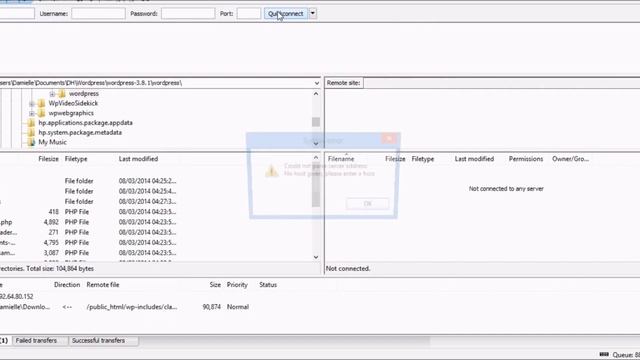This screenshot has height=360, width=640.
Task: Click OK in the fading error dialog
Action: coord(367,204)
